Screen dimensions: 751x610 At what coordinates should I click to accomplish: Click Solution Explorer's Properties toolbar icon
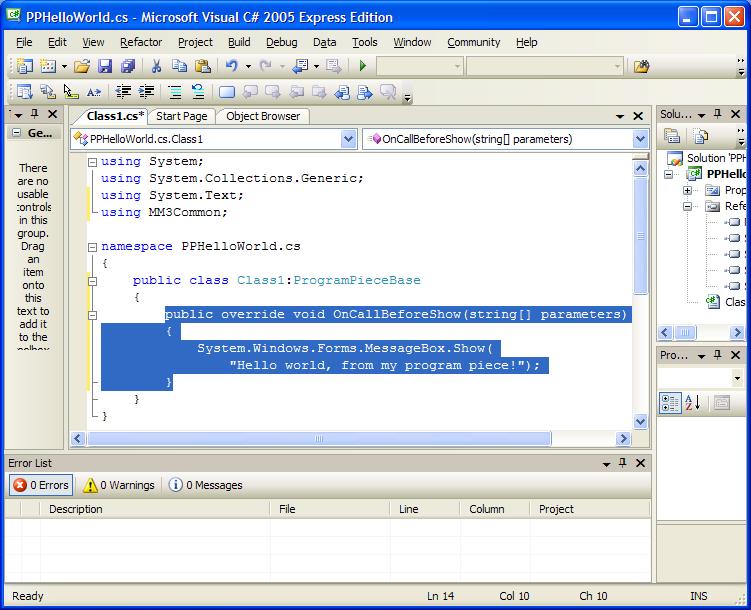[671, 136]
